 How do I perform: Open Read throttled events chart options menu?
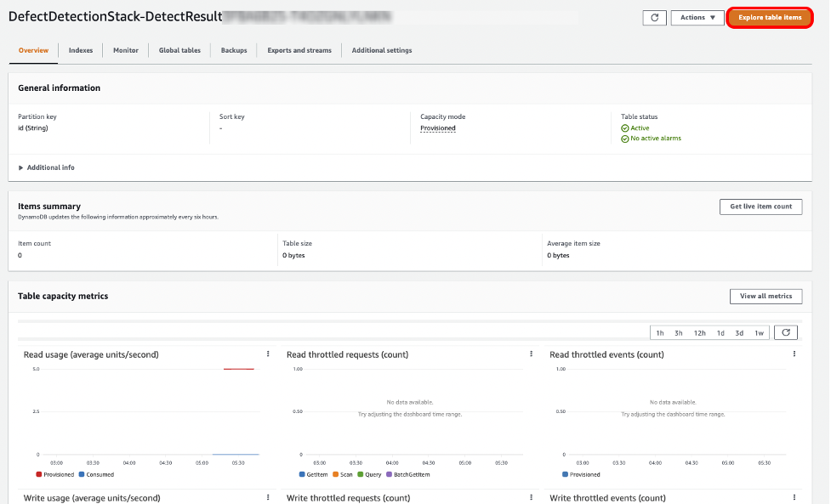794,354
